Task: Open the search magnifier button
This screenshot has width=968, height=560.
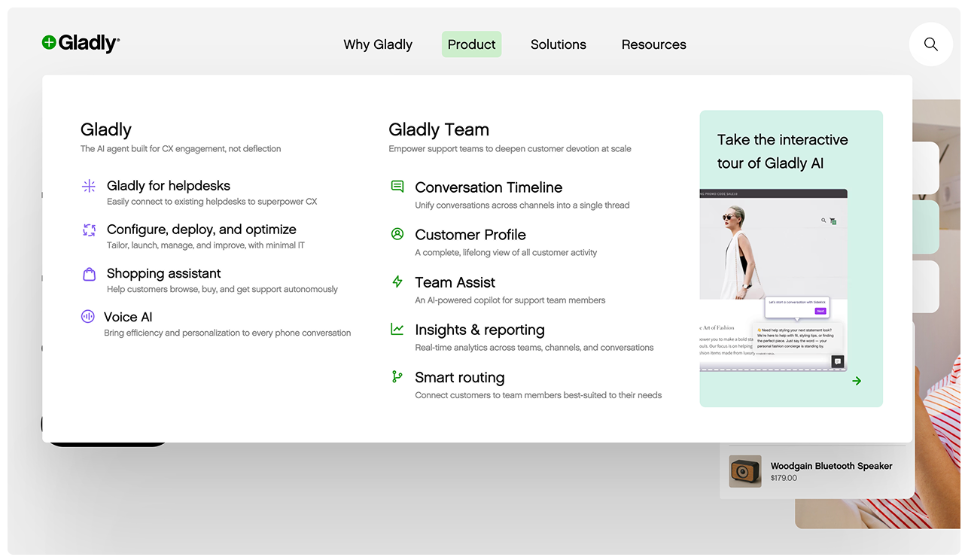Action: (931, 44)
